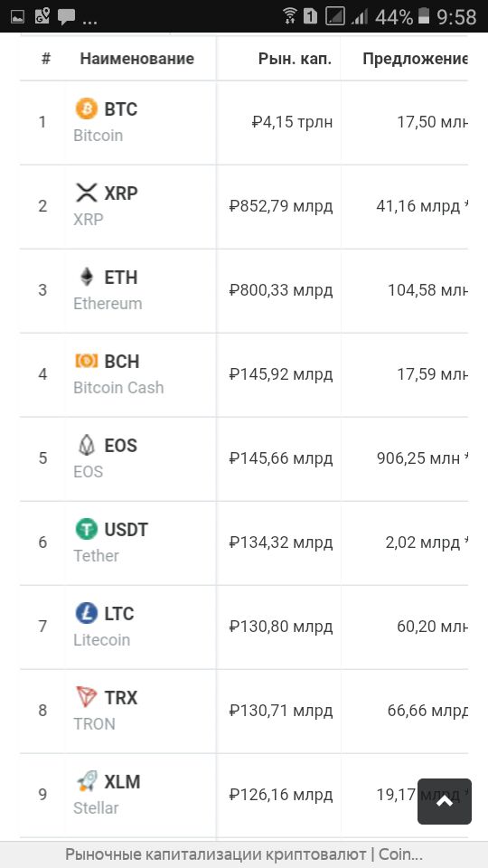Open the Litecoin name link
This screenshot has height=868, width=488.
point(102,640)
